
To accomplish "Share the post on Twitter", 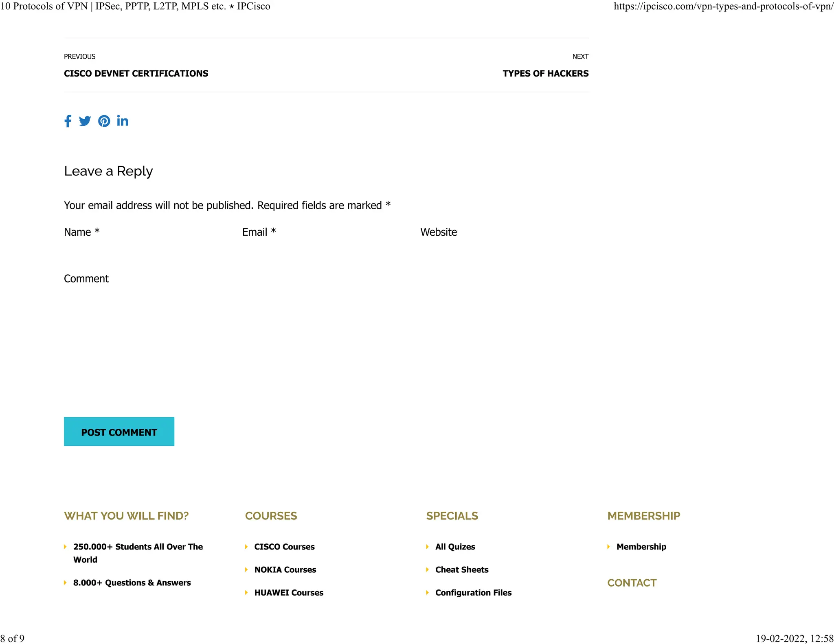I will [x=85, y=121].
